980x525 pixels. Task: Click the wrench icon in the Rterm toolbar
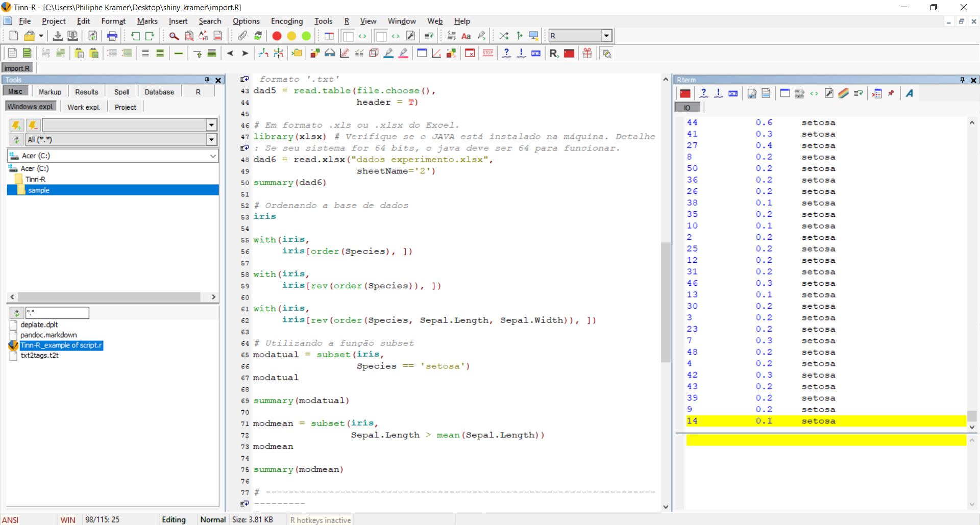829,93
